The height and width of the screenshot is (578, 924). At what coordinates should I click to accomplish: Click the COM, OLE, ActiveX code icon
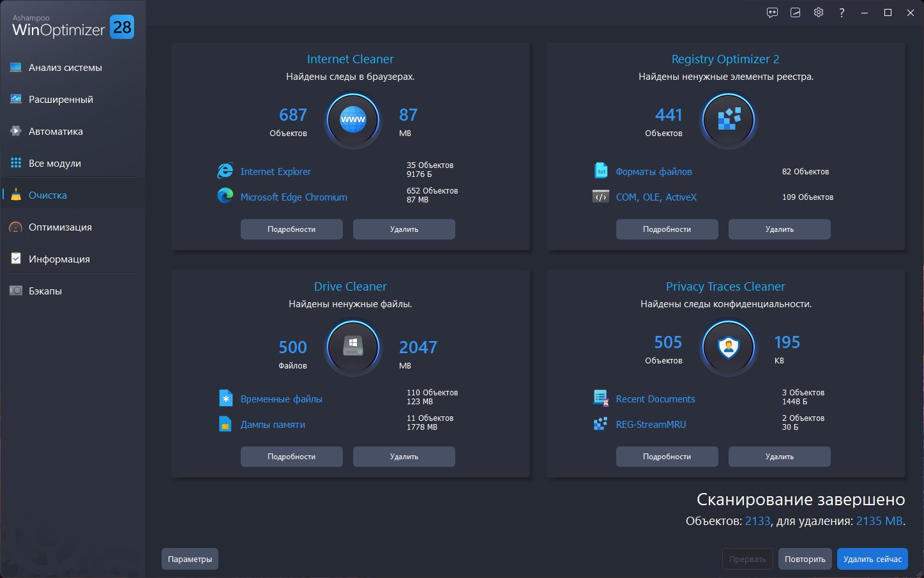[601, 197]
